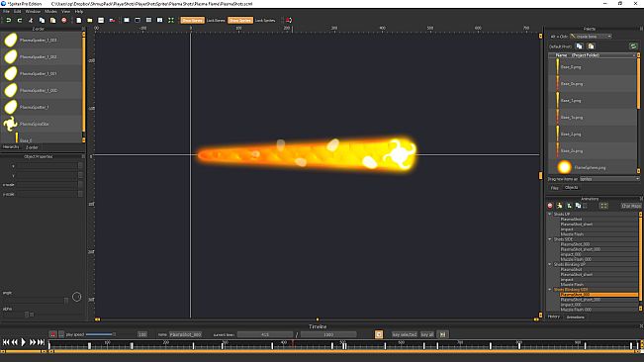The image size is (644, 362).
Task: Click the play speed slider handle
Action: [x=114, y=334]
